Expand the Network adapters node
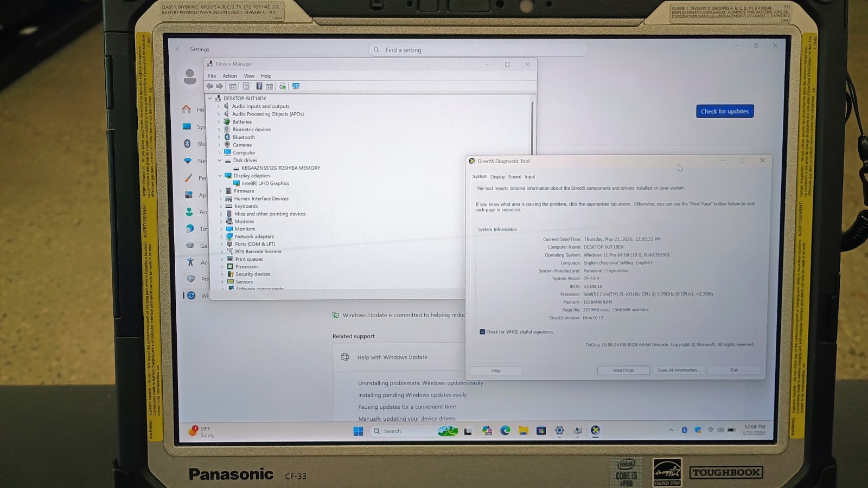868x488 pixels. (x=221, y=236)
